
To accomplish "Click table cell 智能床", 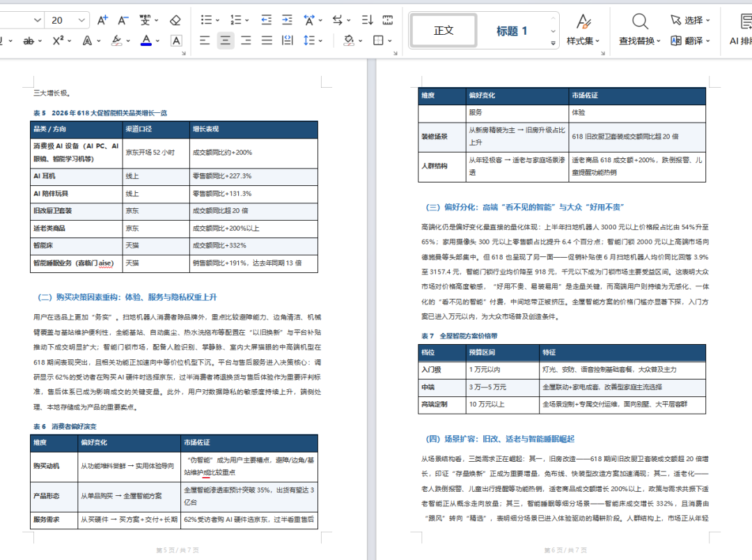I will tap(77, 246).
